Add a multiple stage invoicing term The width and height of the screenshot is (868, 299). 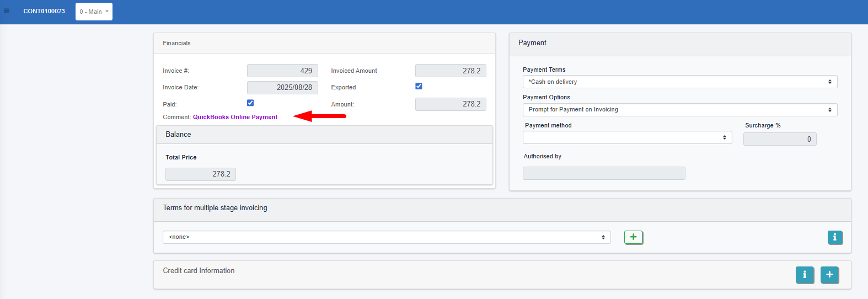634,237
